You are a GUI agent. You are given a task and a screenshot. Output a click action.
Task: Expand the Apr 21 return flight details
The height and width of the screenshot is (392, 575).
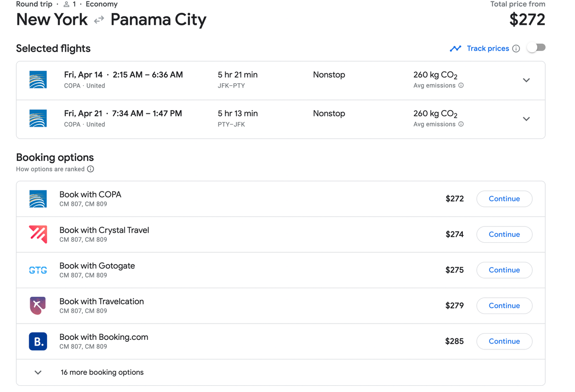tap(526, 119)
